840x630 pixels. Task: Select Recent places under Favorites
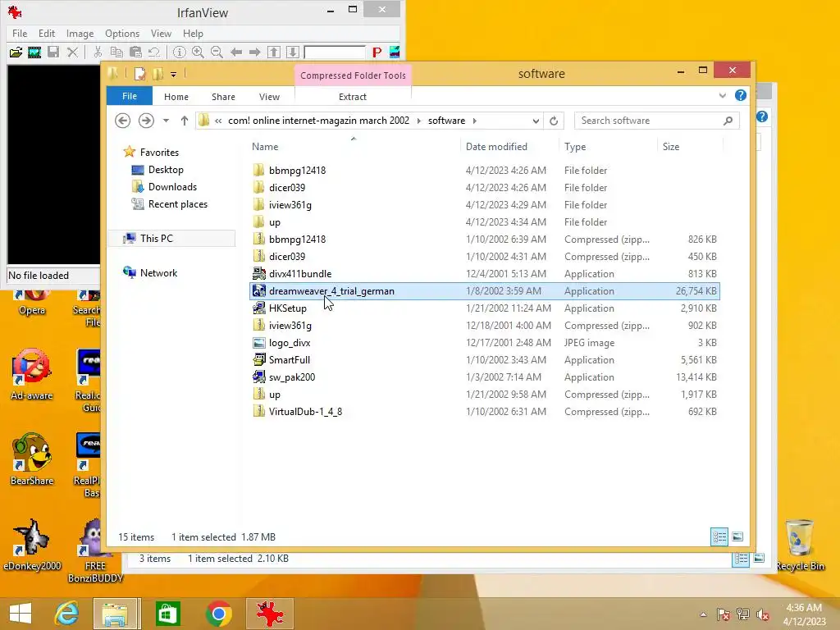coord(178,204)
